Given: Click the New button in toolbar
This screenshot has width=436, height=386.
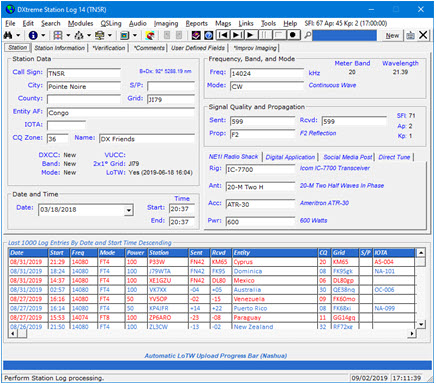Looking at the screenshot, I should point(392,35).
